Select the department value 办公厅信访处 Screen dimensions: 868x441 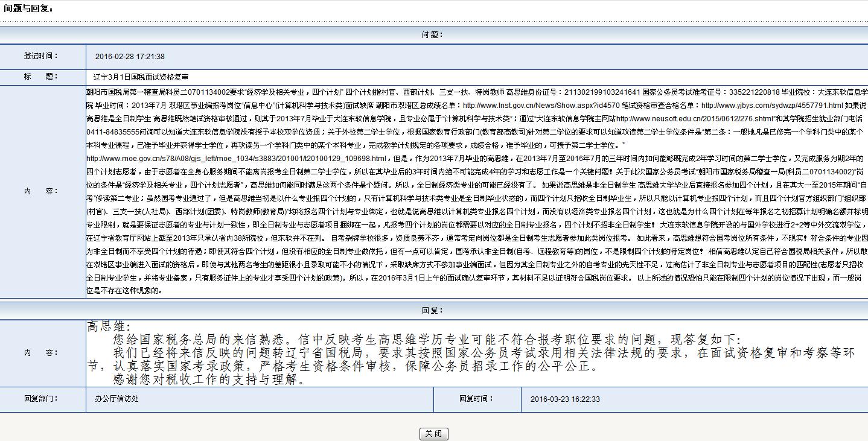coord(116,399)
